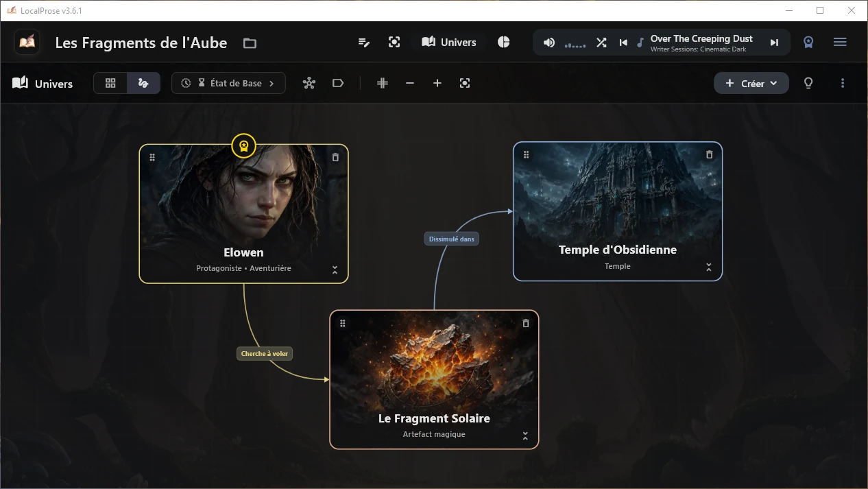Click Elowen's portrait image
Screen dimensions: 868x489
pyautogui.click(x=243, y=195)
